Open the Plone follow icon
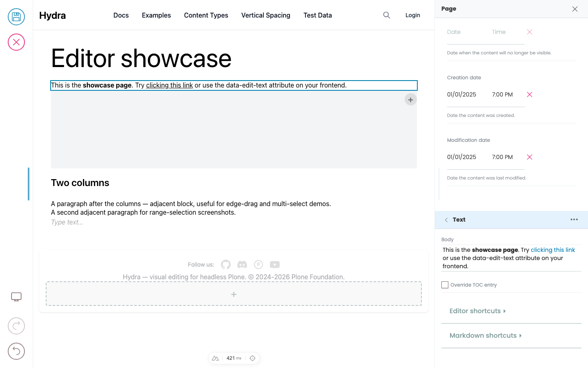Viewport: 588px width, 368px height. (x=258, y=265)
